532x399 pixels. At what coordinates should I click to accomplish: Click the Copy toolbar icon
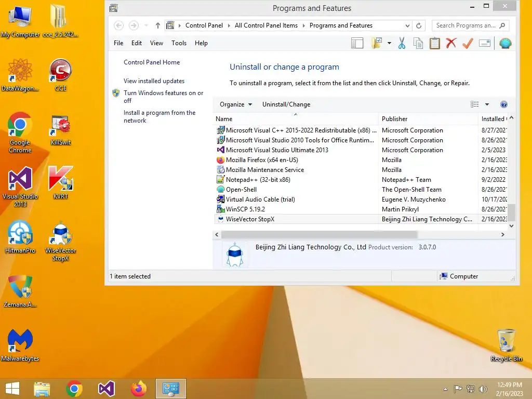click(418, 44)
